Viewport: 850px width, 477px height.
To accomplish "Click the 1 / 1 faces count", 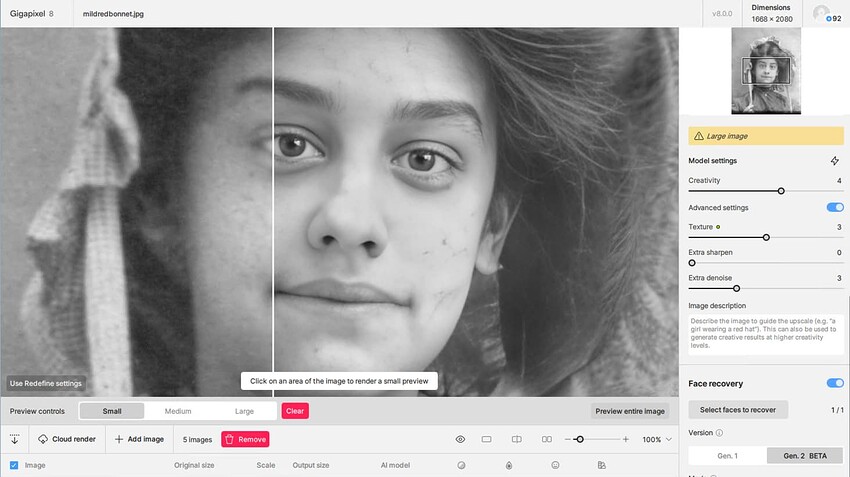I will click(837, 410).
